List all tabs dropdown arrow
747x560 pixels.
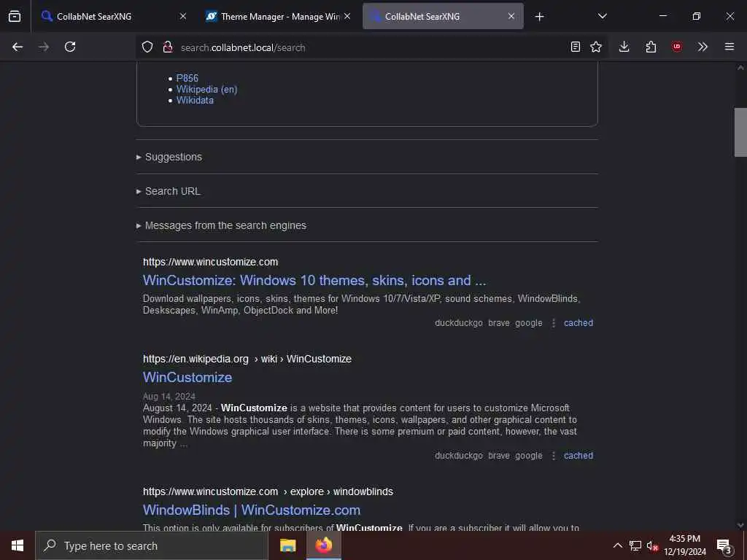[603, 16]
